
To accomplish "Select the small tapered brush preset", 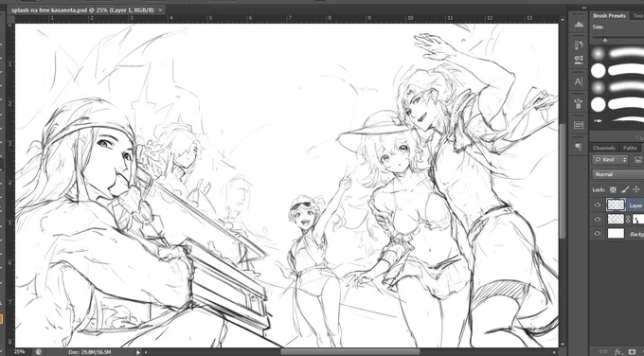I will point(599,121).
